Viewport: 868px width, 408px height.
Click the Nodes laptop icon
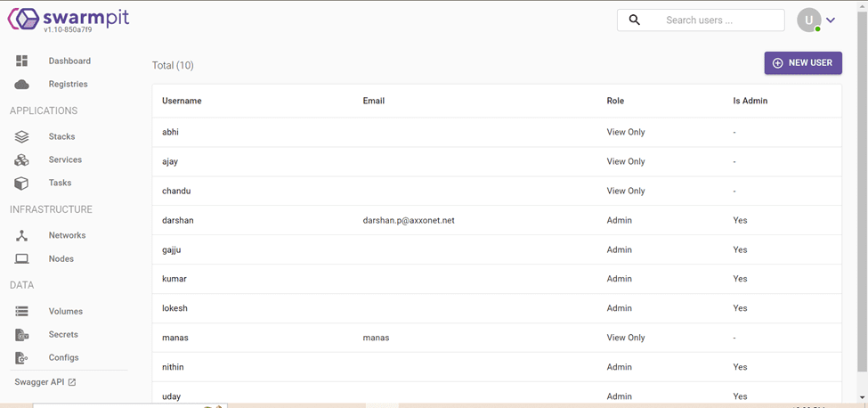pyautogui.click(x=22, y=258)
